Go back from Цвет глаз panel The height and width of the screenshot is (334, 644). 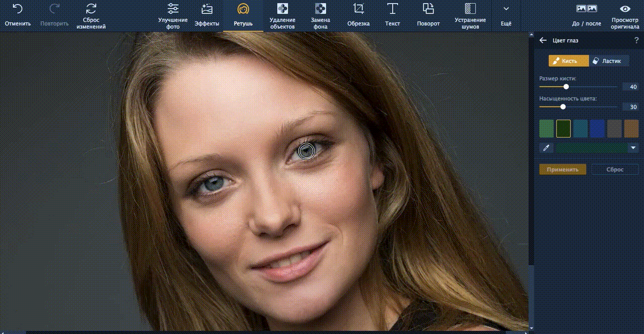tap(543, 40)
